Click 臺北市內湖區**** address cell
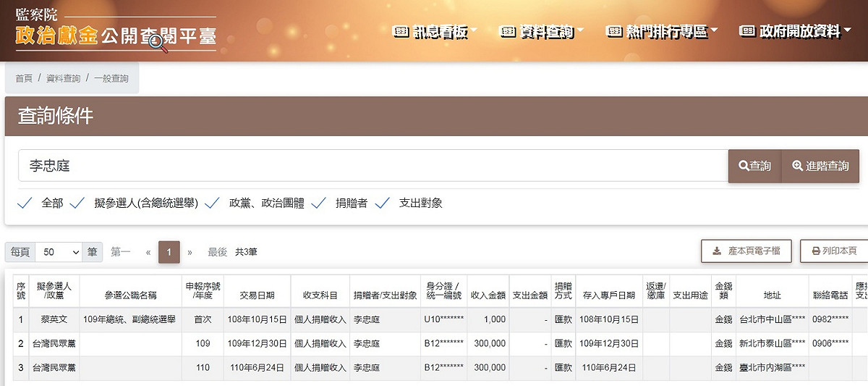 [x=772, y=368]
